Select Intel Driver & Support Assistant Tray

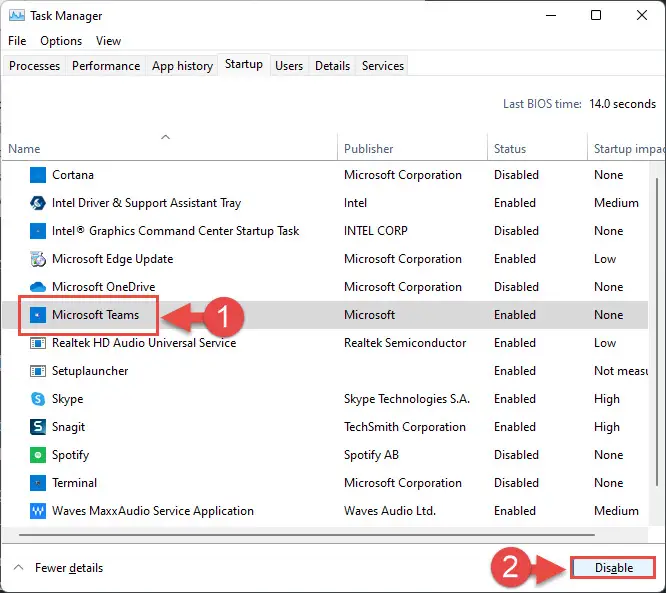(x=147, y=203)
